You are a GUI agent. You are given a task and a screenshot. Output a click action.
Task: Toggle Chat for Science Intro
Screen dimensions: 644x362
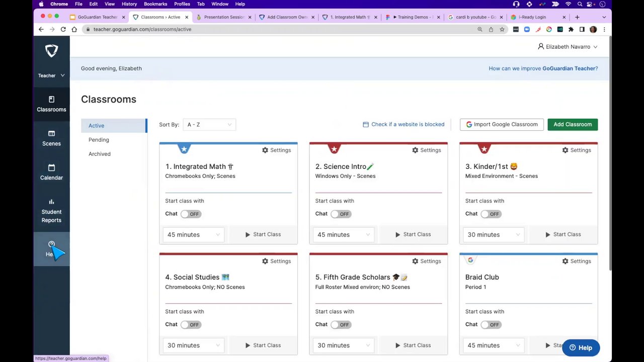point(341,214)
